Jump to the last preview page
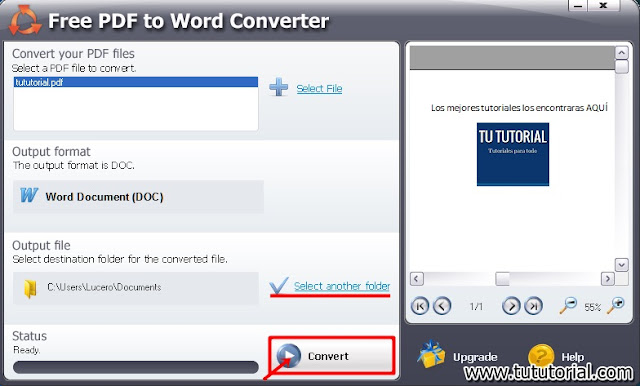This screenshot has height=386, width=640. 533,306
